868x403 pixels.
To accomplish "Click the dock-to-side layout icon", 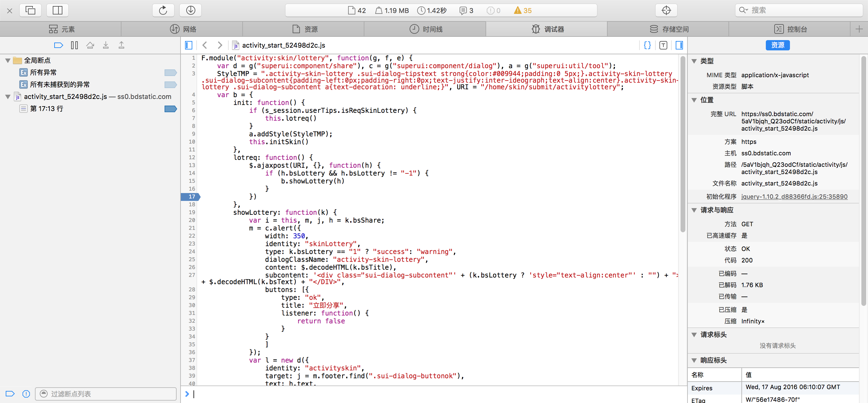I will click(57, 10).
